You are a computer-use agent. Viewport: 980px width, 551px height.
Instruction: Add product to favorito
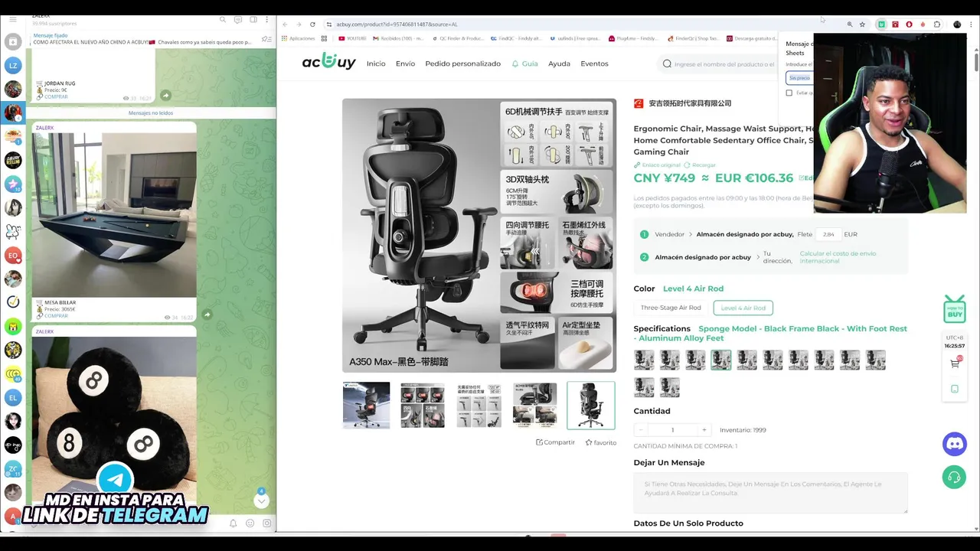point(601,442)
